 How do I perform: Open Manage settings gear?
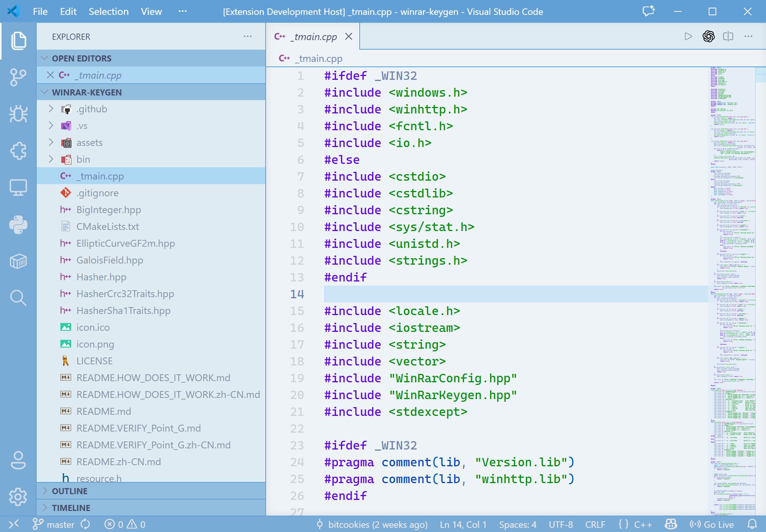(18, 497)
